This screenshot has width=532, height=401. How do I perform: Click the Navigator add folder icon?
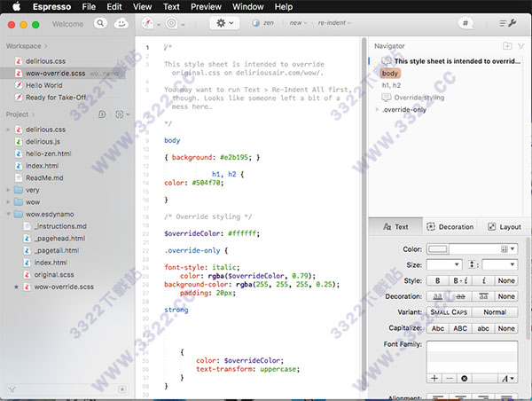[505, 44]
